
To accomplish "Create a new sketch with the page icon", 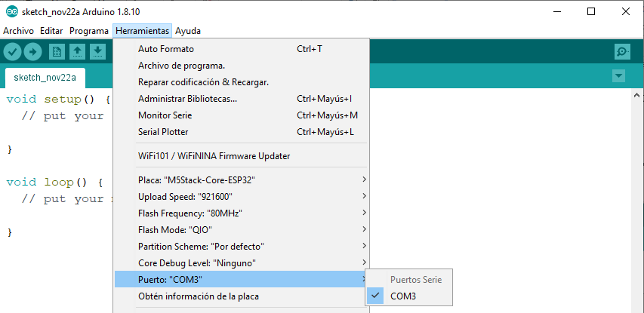I will point(57,52).
